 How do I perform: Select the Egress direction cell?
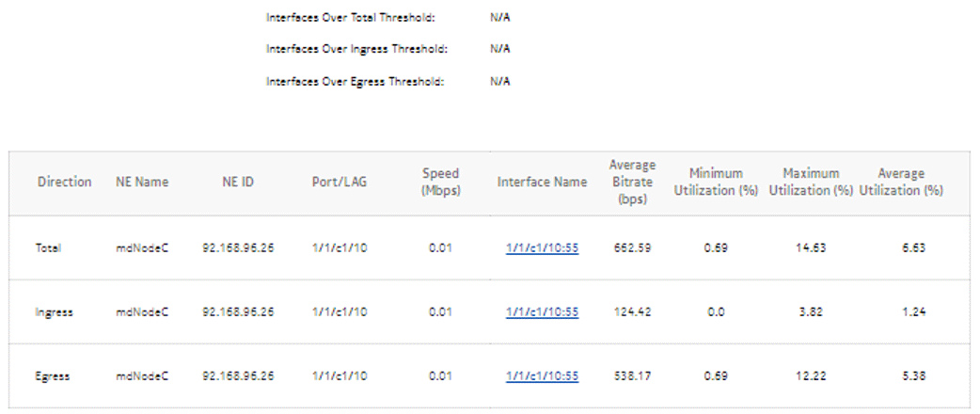point(54,375)
